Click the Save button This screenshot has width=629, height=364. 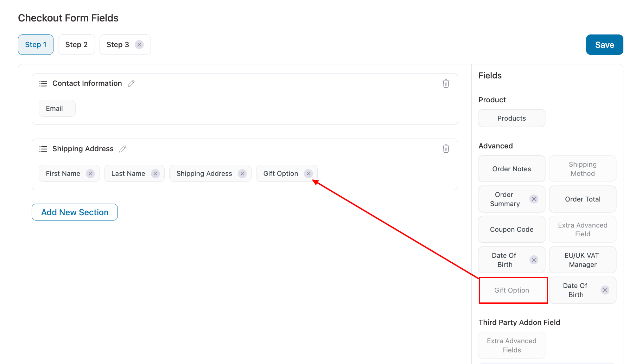coord(604,45)
